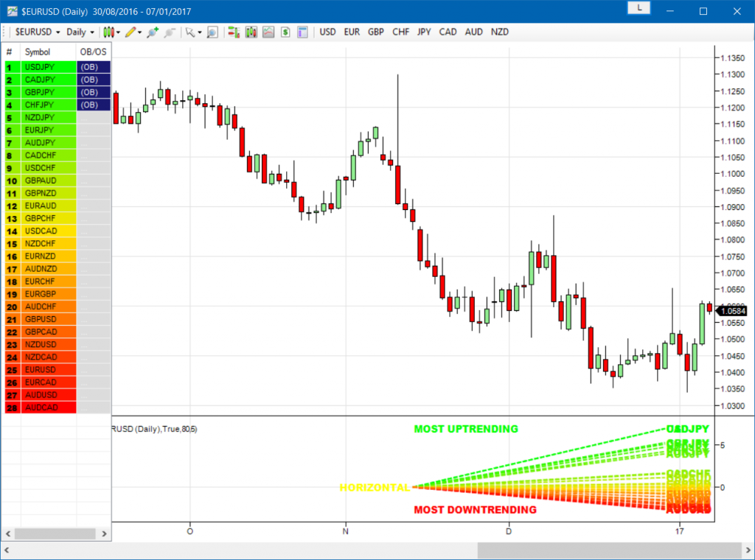Image resolution: width=755 pixels, height=560 pixels.
Task: Click the Symbol column header
Action: (38, 52)
